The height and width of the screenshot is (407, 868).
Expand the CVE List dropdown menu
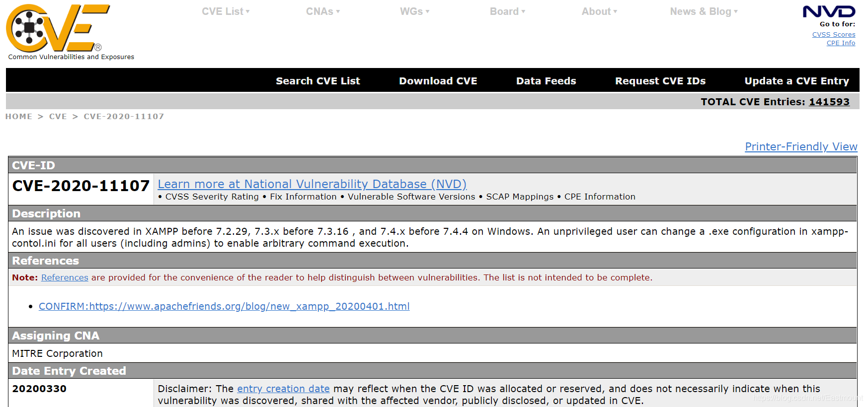point(226,11)
